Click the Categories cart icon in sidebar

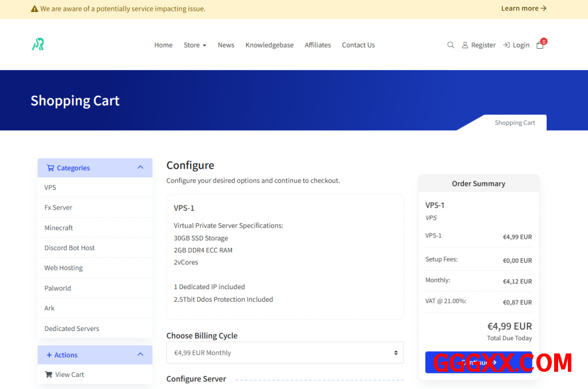click(x=51, y=168)
